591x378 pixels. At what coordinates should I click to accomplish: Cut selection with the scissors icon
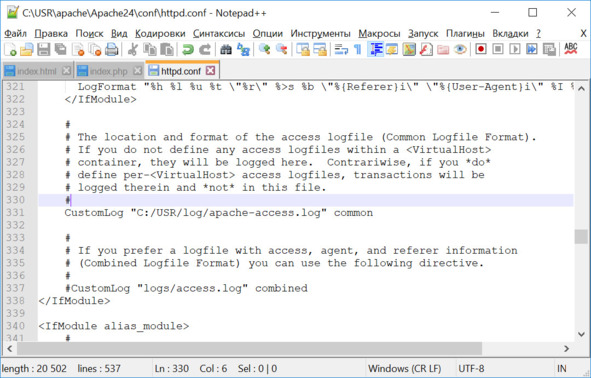click(132, 49)
